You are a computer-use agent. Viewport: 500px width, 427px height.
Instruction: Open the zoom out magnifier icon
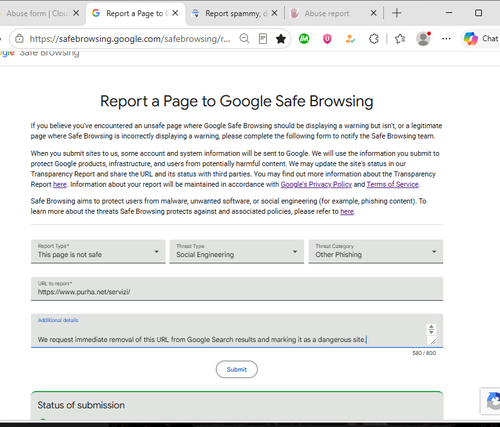pyautogui.click(x=244, y=39)
